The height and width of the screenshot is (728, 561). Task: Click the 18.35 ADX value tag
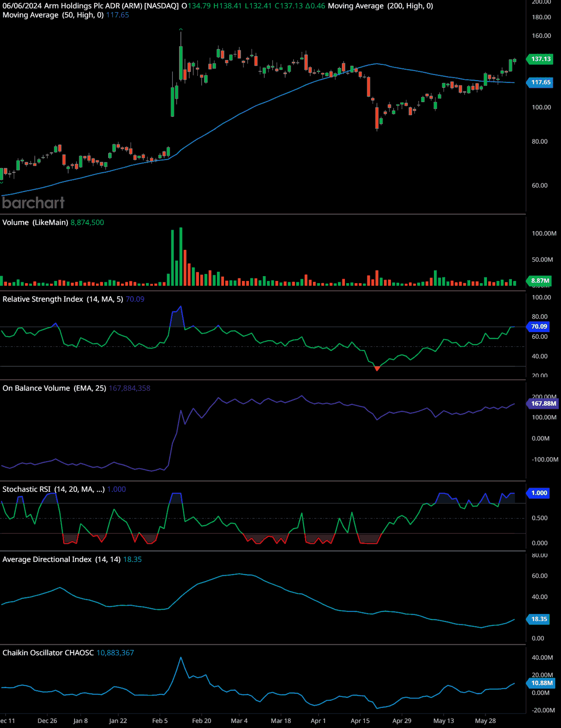coord(539,619)
